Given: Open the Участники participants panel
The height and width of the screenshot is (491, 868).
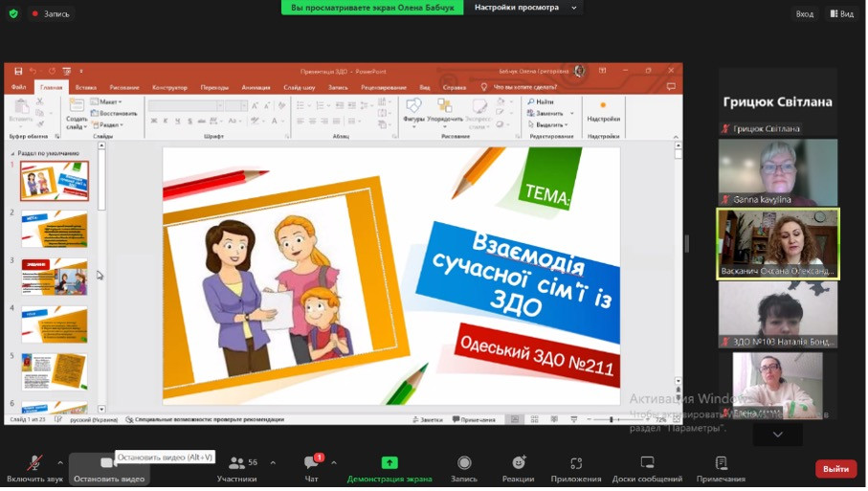Looking at the screenshot, I should click(236, 466).
